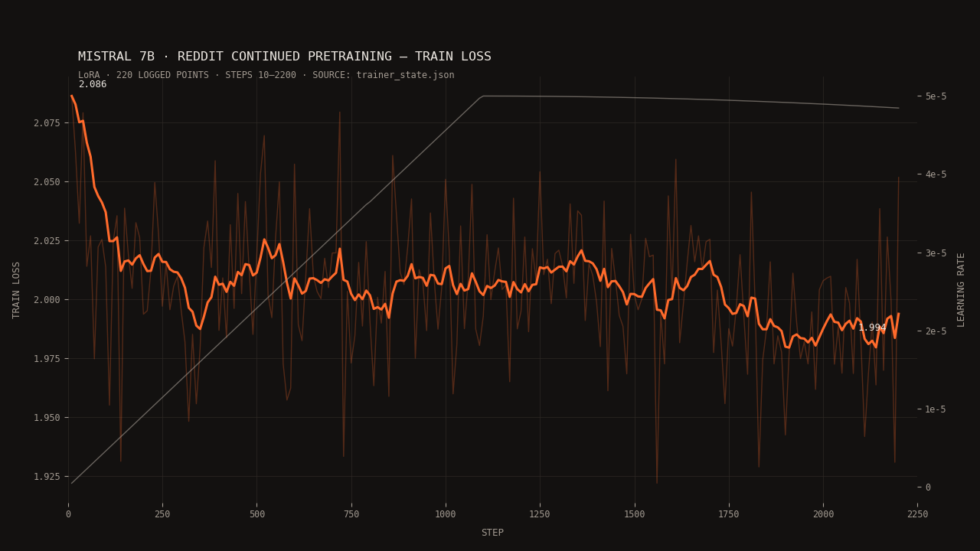Click the 1.975 y-axis tick label
The height and width of the screenshot is (551, 980).
pyautogui.click(x=47, y=358)
